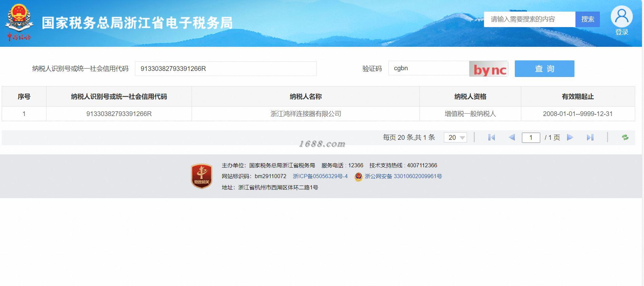This screenshot has width=644, height=286.
Task: Click the 网站标识码 bm29110072 text
Action: point(254,176)
